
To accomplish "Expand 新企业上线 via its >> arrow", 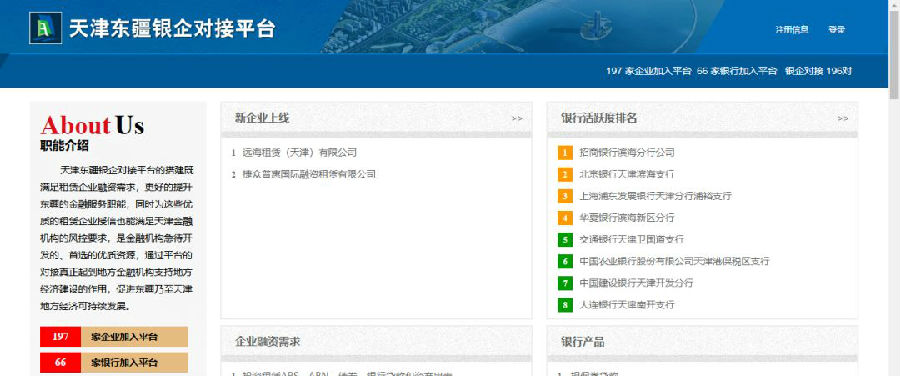I will pos(517,118).
